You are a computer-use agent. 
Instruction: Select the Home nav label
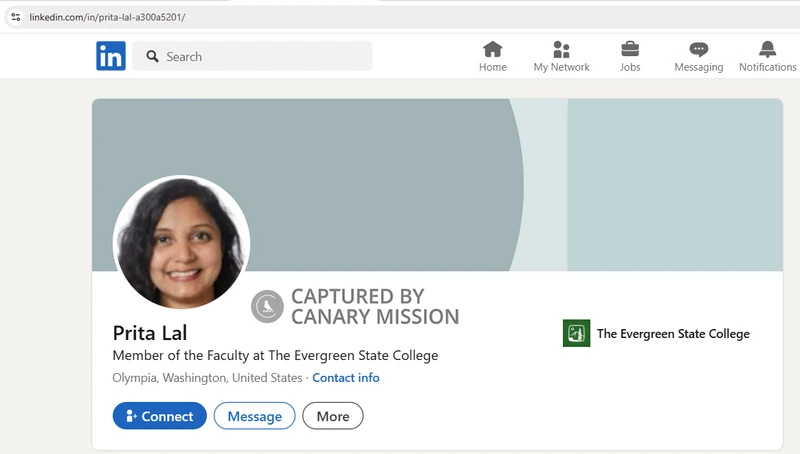[x=493, y=67]
